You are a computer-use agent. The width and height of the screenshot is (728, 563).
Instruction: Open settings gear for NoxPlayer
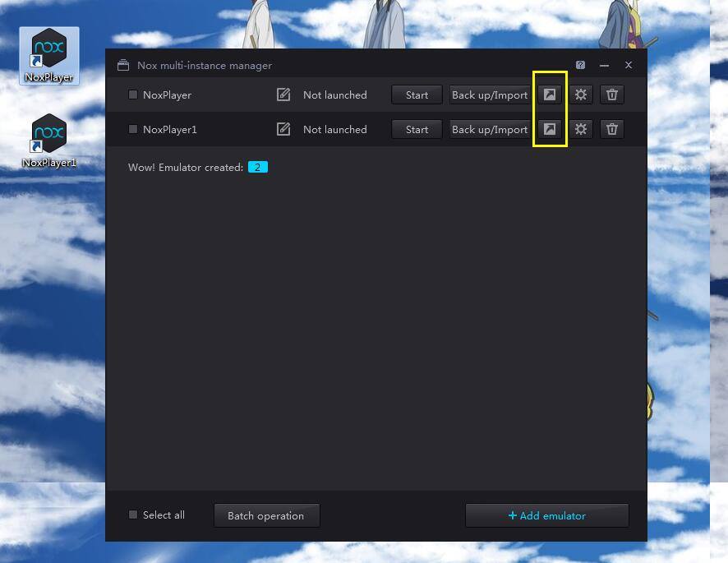581,95
